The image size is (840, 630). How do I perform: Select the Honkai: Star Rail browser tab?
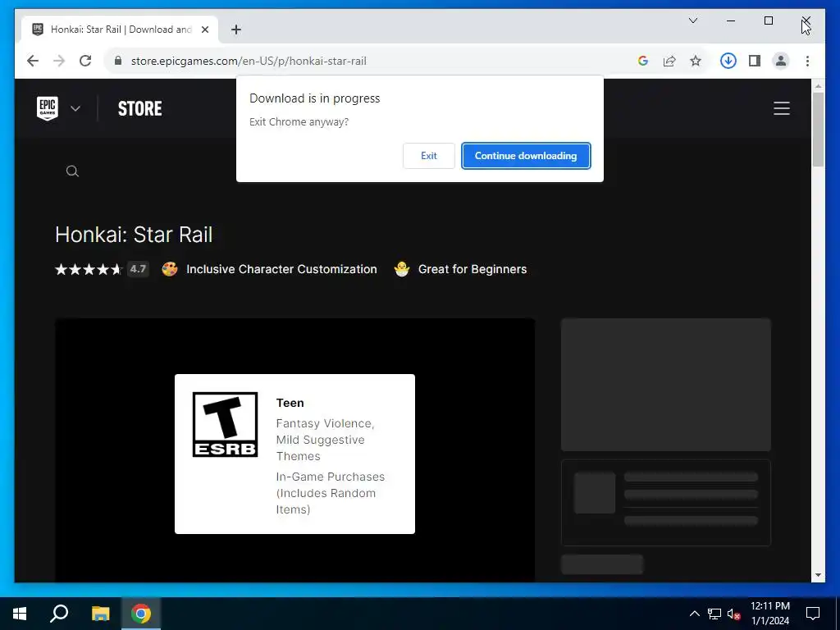[x=120, y=30]
